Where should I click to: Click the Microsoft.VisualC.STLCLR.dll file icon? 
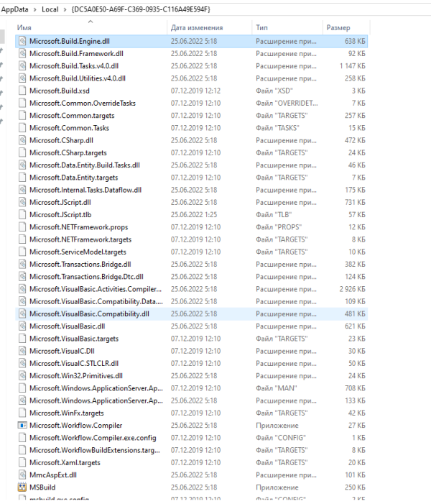pos(22,363)
